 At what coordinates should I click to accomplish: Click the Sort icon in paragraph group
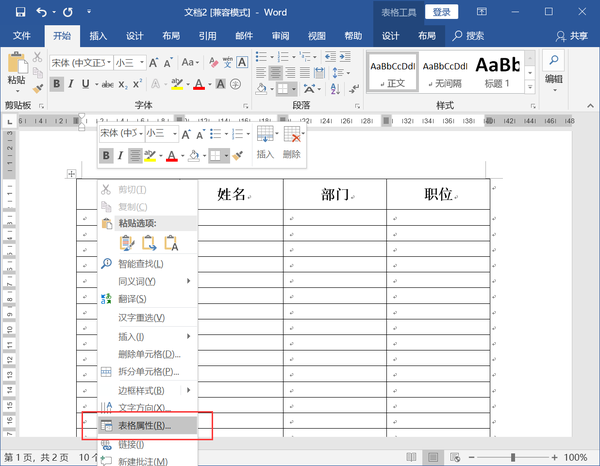(335, 89)
